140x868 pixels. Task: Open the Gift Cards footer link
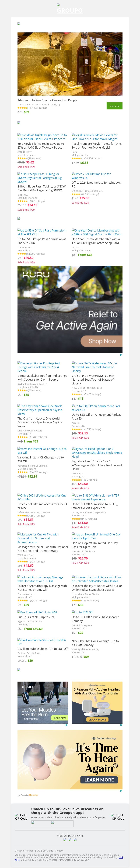47,851
